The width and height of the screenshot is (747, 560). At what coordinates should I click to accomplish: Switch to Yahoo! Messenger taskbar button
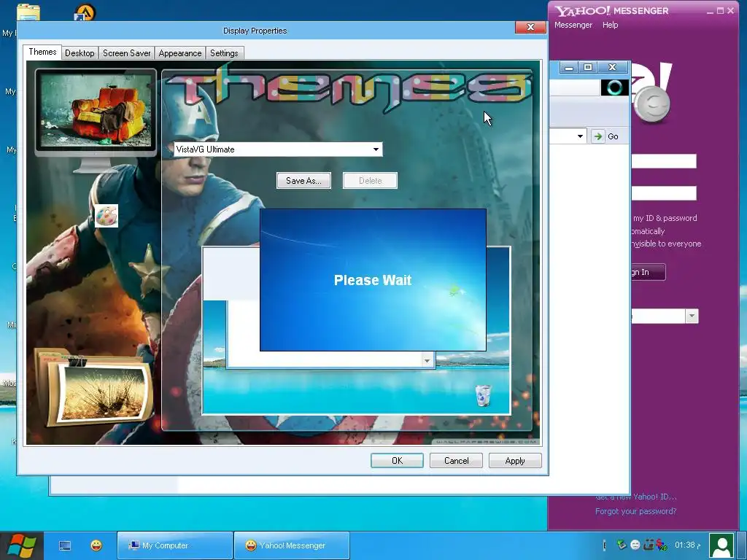pos(292,545)
